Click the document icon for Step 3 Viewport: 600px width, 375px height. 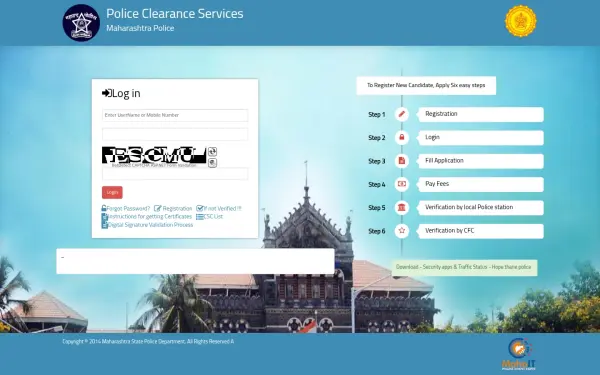click(x=401, y=161)
